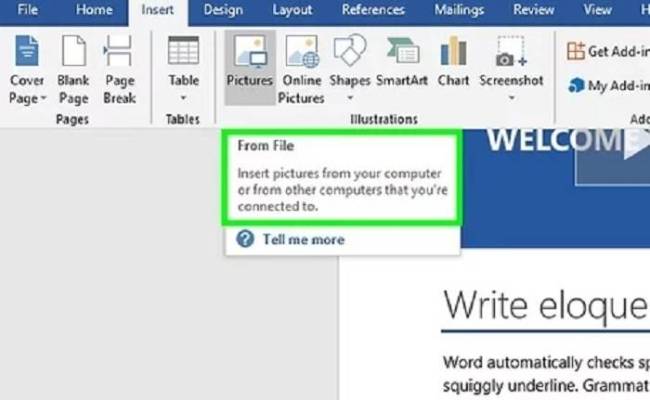This screenshot has height=400, width=650.
Task: Click the Screenshot camera icon
Action: pyautogui.click(x=511, y=51)
